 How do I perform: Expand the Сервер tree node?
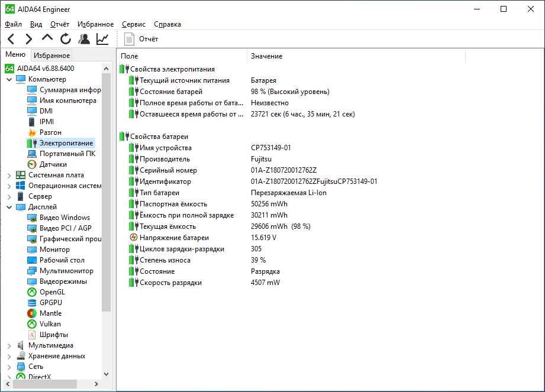point(9,196)
